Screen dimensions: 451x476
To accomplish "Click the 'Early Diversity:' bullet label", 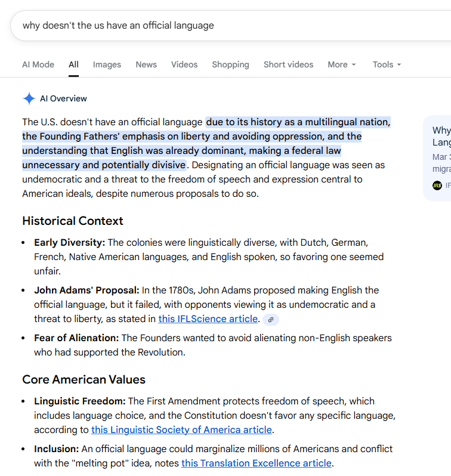I will (70, 243).
